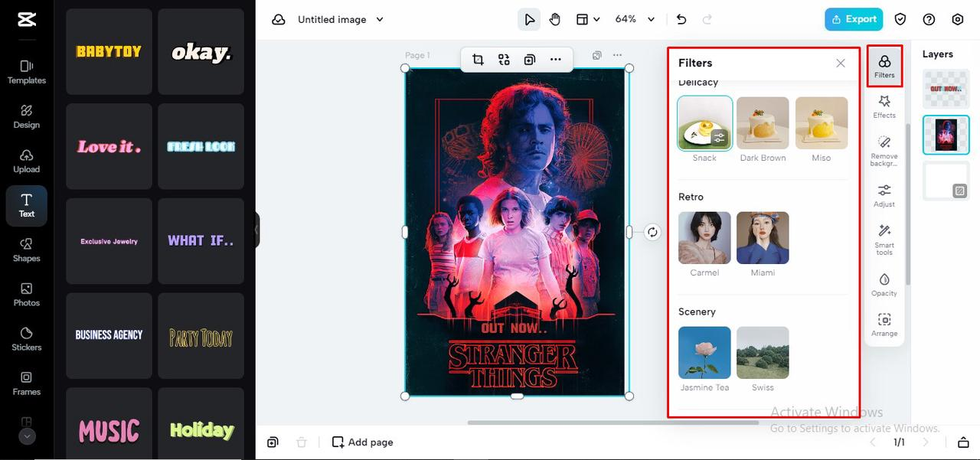The width and height of the screenshot is (980, 460).
Task: Choose the FRESH LOOK text style
Action: pyautogui.click(x=201, y=147)
